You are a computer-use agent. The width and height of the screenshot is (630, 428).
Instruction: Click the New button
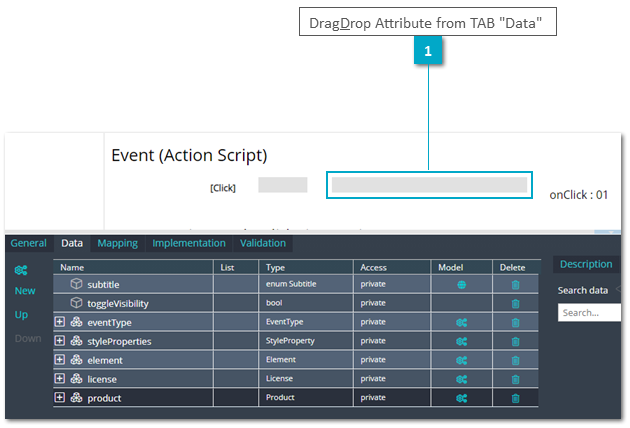(25, 291)
